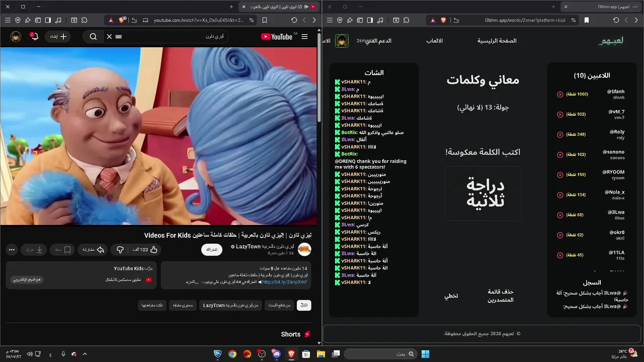Remove player sonono from the list
644x362 pixels.
(560, 155)
